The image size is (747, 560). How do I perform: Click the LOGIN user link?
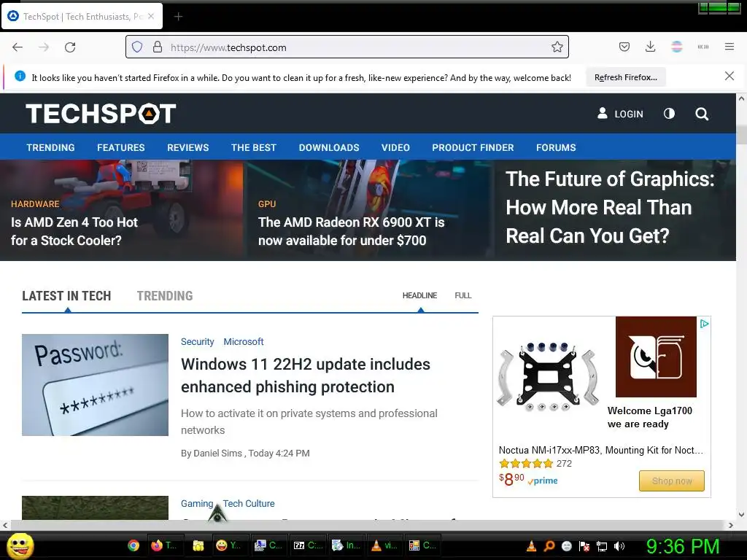tap(620, 114)
